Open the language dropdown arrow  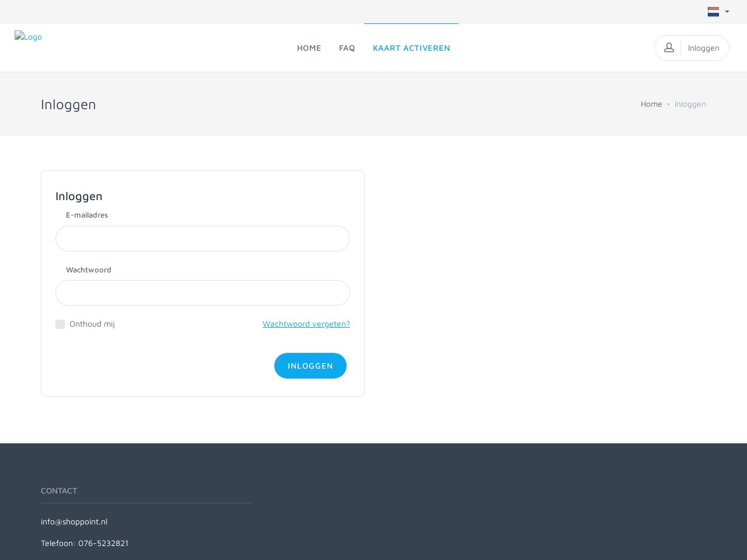(727, 12)
